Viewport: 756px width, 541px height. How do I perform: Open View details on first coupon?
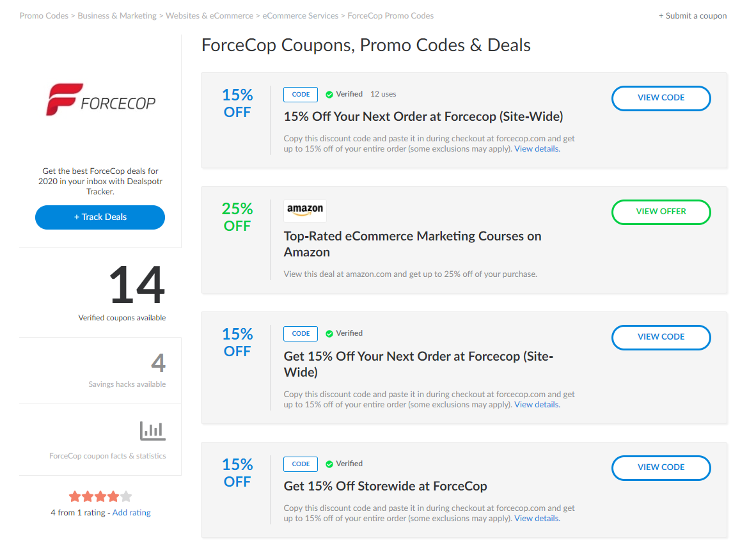pyautogui.click(x=537, y=149)
